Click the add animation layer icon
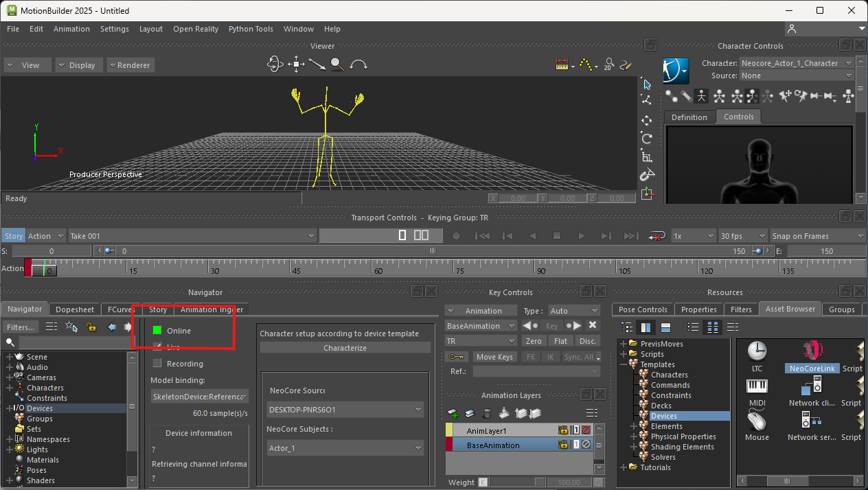 coord(453,414)
